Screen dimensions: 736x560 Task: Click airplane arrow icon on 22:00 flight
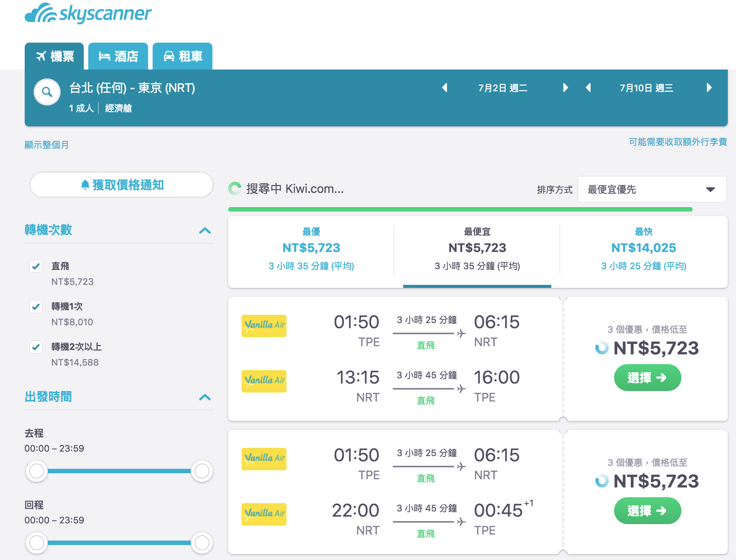click(x=461, y=522)
